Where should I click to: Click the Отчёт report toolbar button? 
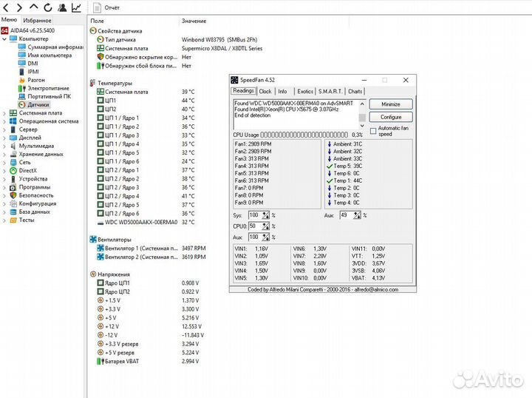(106, 7)
